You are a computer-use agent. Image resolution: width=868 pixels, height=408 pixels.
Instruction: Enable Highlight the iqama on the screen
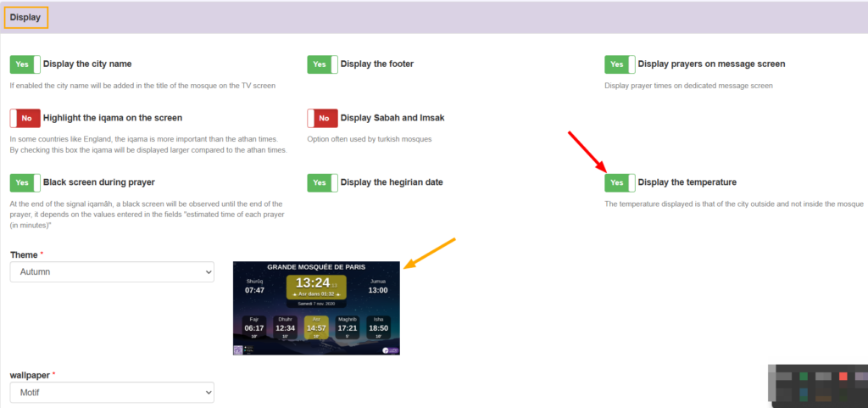coord(25,118)
